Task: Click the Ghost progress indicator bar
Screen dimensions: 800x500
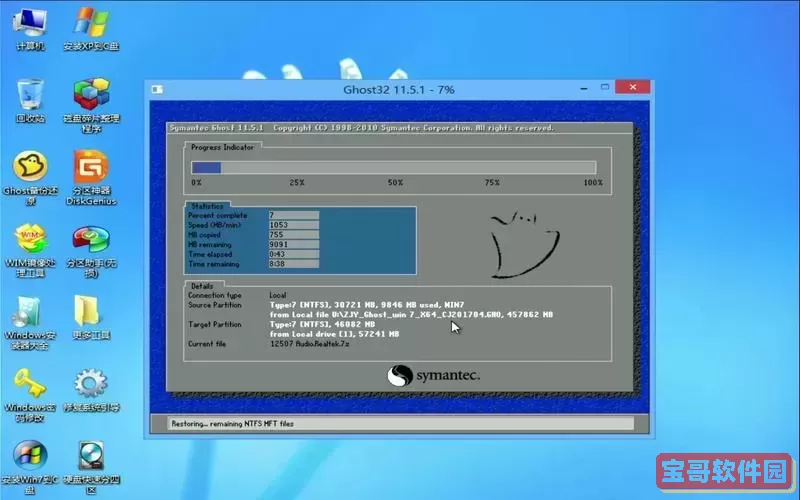Action: (393, 167)
